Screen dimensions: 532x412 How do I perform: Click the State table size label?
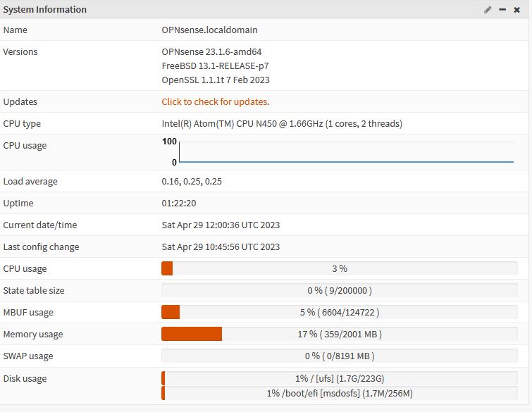coord(34,291)
